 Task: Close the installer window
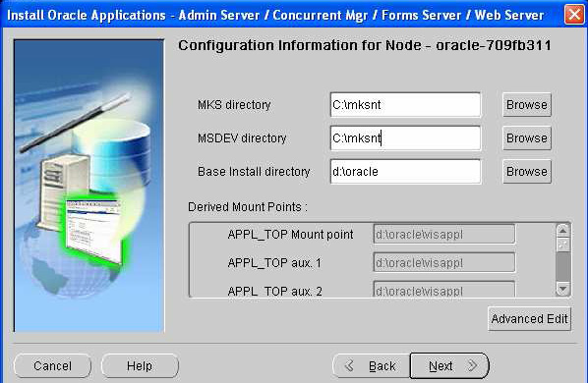574,15
